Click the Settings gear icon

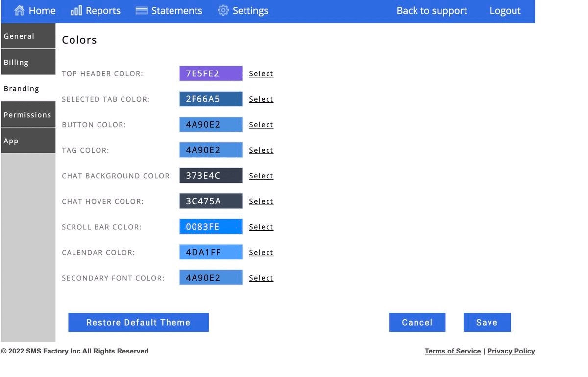coord(223,10)
